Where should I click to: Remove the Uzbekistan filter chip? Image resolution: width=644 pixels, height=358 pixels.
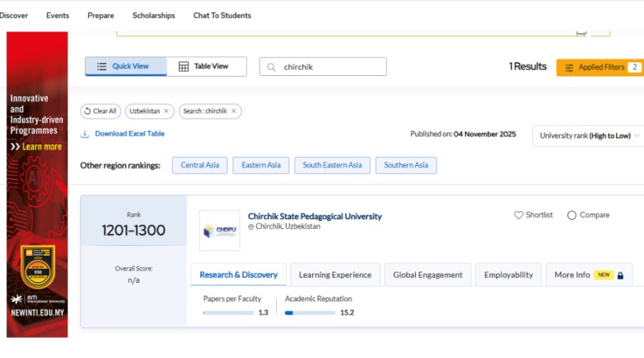point(166,111)
